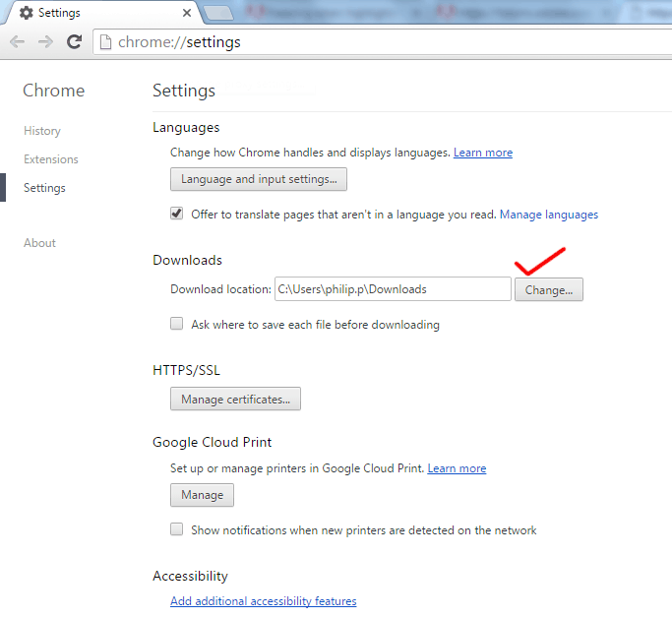Click Language and input settings button
This screenshot has height=618, width=672.
[x=259, y=179]
